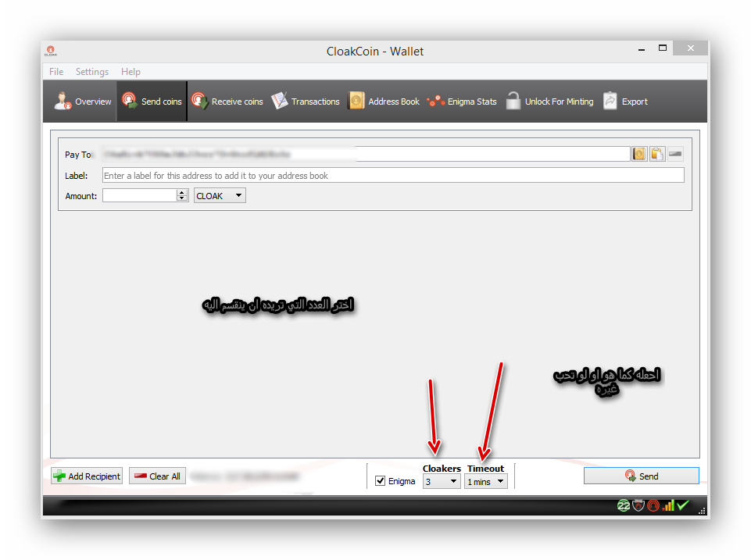This screenshot has height=560, width=751.
Task: Click the Add Recipient button
Action: coord(87,476)
